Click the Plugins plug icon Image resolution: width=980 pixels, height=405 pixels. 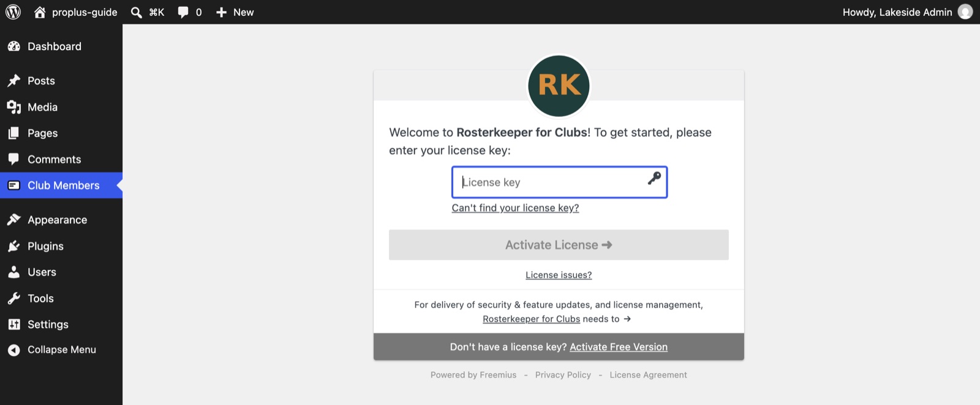[13, 246]
